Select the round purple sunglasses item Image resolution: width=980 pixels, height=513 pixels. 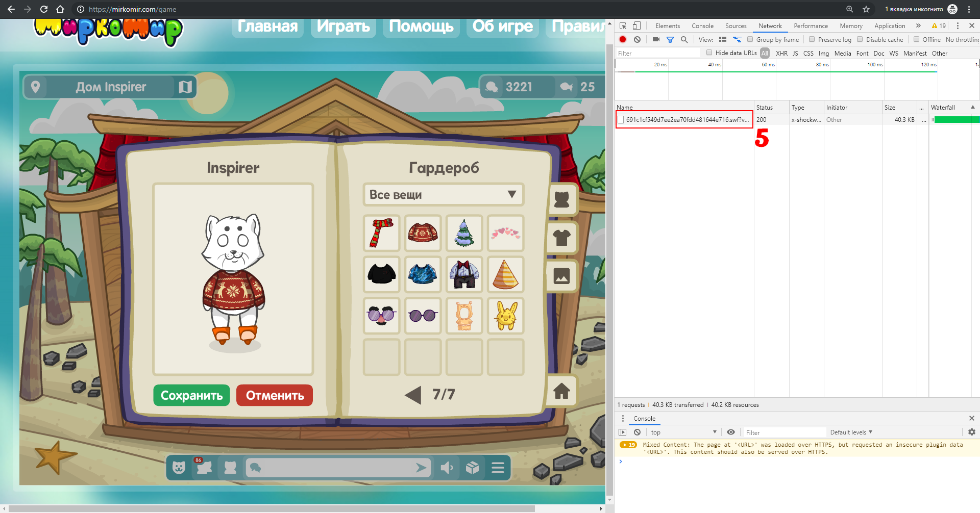(423, 316)
